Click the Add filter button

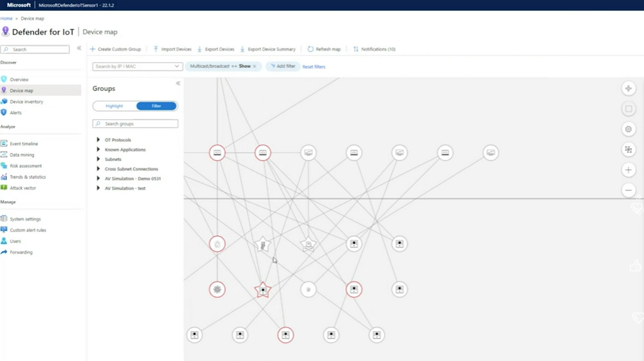(x=283, y=66)
